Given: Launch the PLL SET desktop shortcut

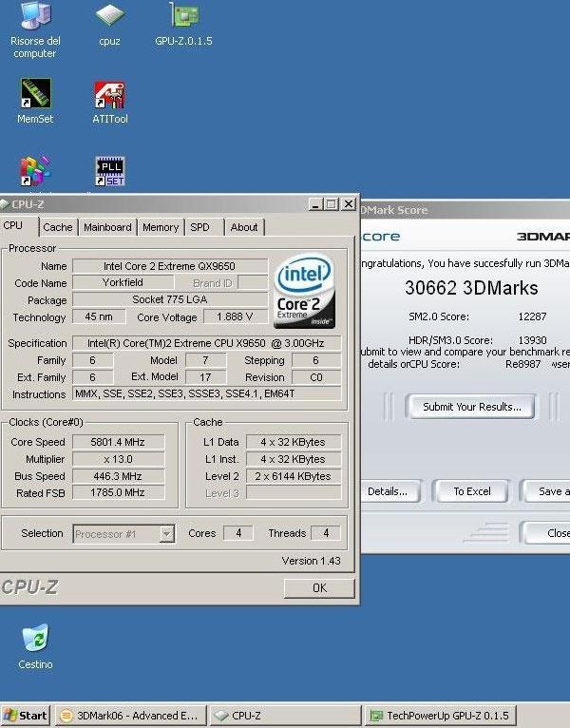Looking at the screenshot, I should point(110,171).
